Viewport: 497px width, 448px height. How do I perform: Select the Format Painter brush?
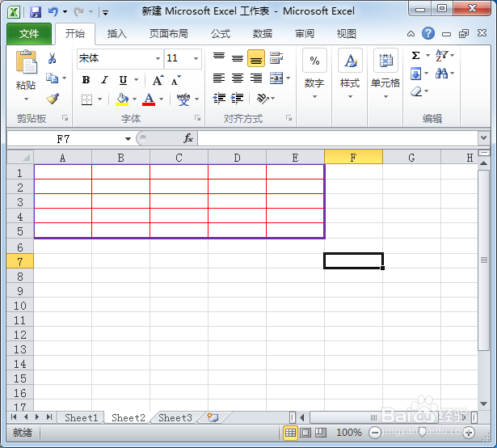tap(53, 99)
